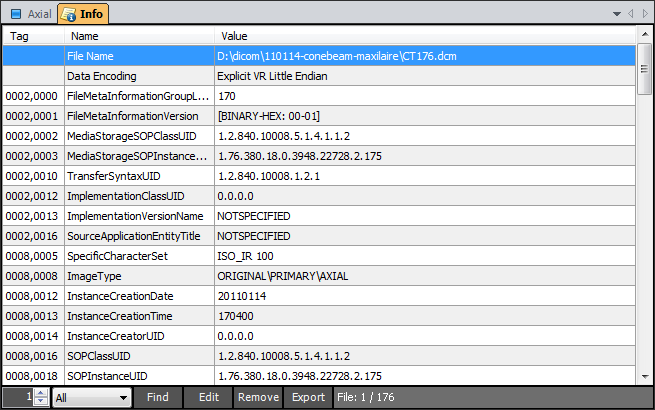Select InstanceCreationDate row

point(319,296)
